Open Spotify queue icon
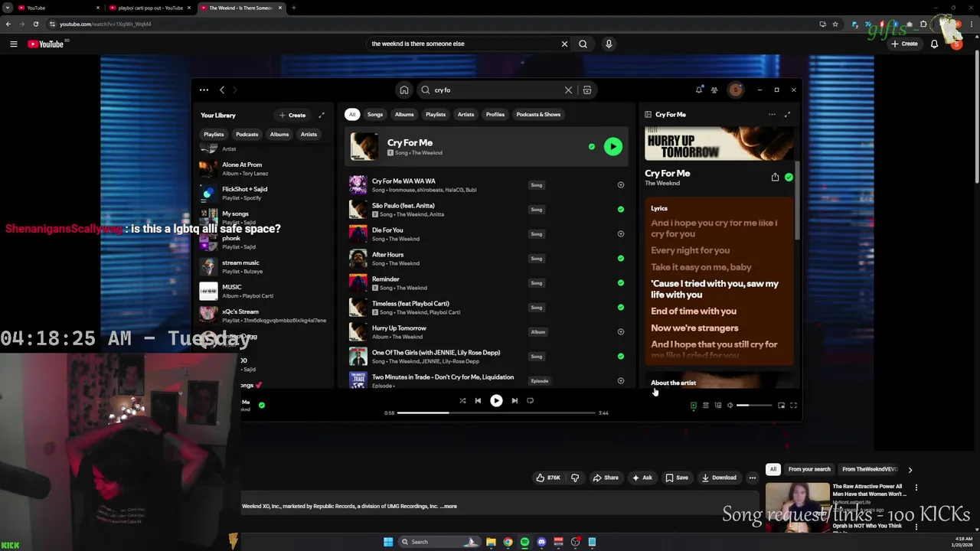 pyautogui.click(x=706, y=406)
